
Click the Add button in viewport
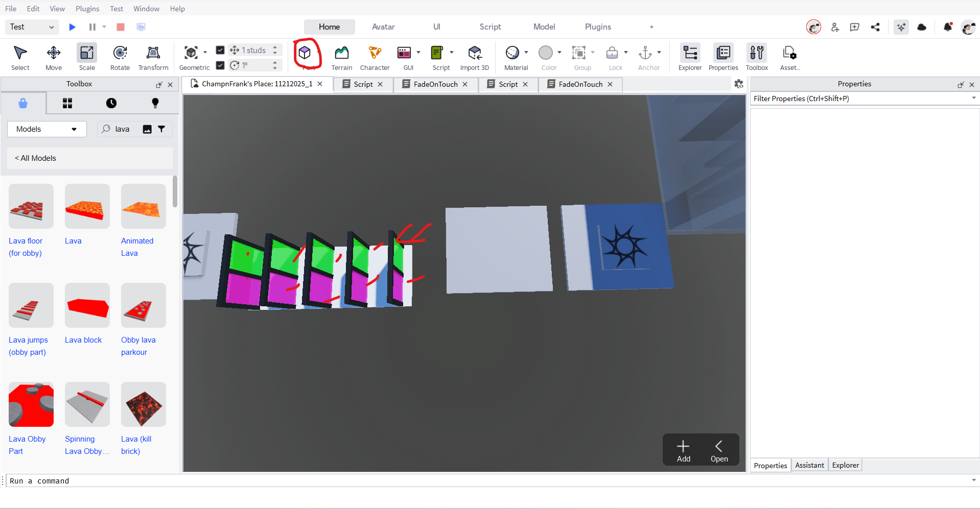[x=683, y=451]
